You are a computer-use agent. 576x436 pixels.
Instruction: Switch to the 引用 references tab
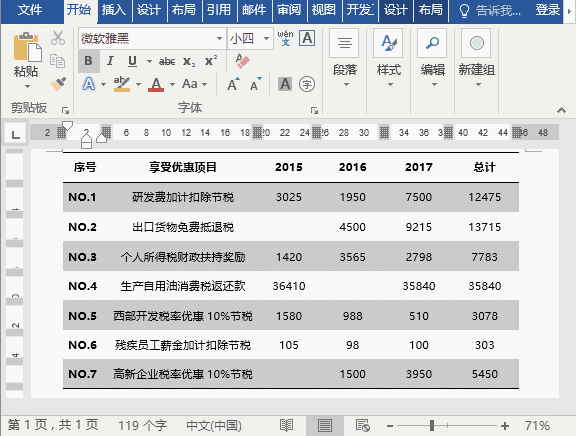tap(219, 10)
